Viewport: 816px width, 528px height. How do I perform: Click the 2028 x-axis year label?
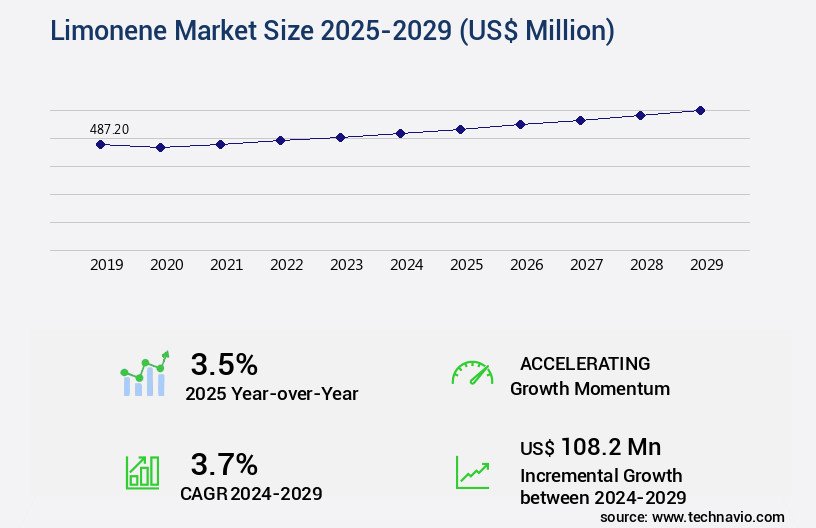coord(646,265)
